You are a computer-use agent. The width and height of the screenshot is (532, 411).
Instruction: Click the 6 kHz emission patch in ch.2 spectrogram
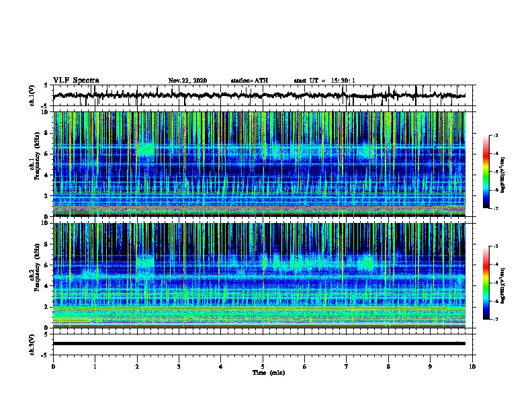(146, 262)
